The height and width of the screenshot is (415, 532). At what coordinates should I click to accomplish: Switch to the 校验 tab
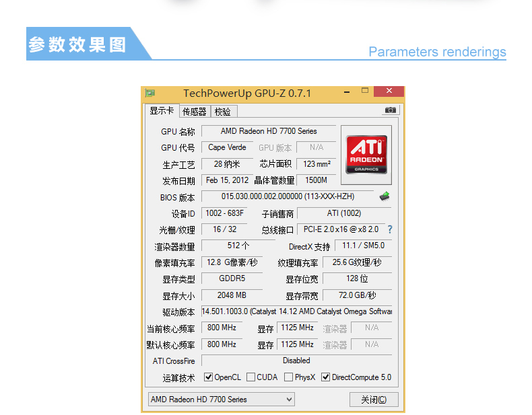223,112
